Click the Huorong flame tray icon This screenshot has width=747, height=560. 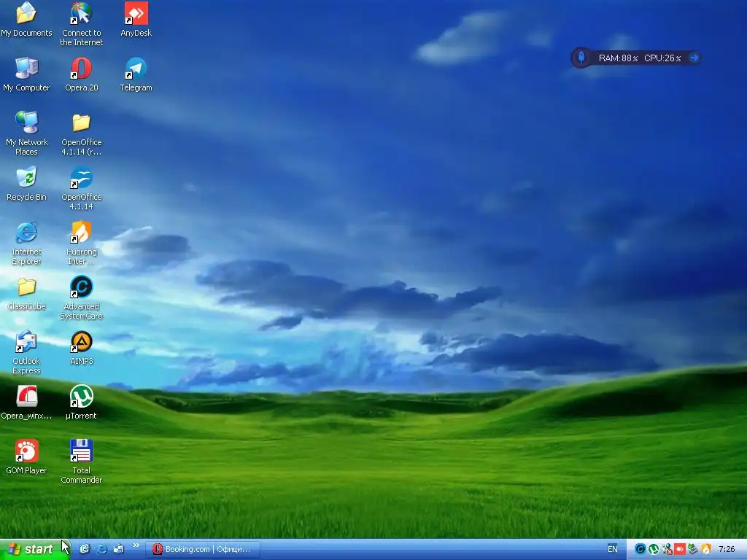pos(706,549)
